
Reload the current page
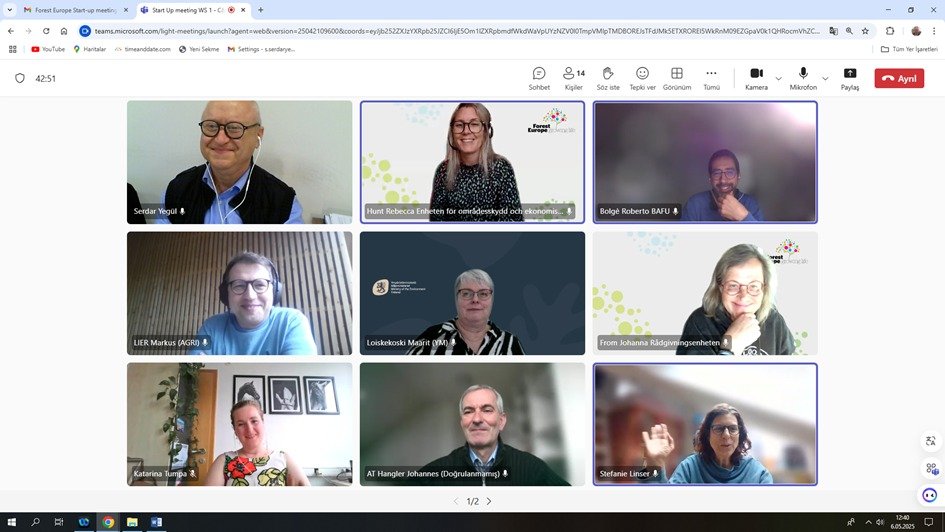click(46, 31)
